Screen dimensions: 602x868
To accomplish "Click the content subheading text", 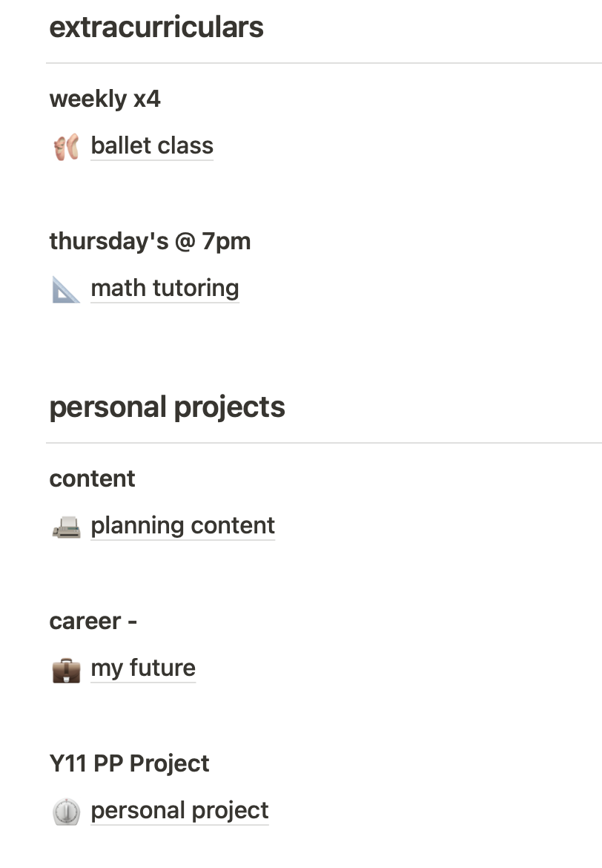I will click(92, 479).
